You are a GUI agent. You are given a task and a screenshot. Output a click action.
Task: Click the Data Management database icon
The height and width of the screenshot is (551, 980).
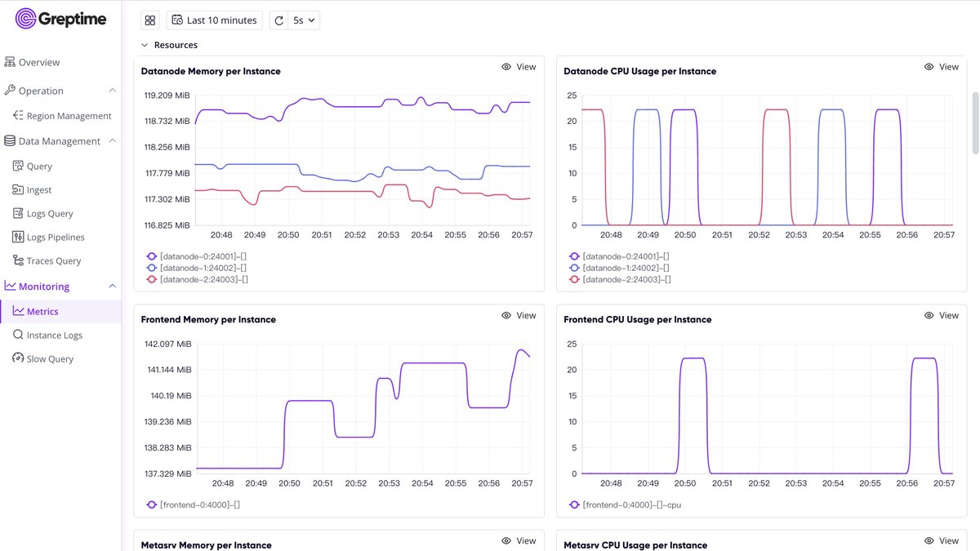(x=10, y=141)
